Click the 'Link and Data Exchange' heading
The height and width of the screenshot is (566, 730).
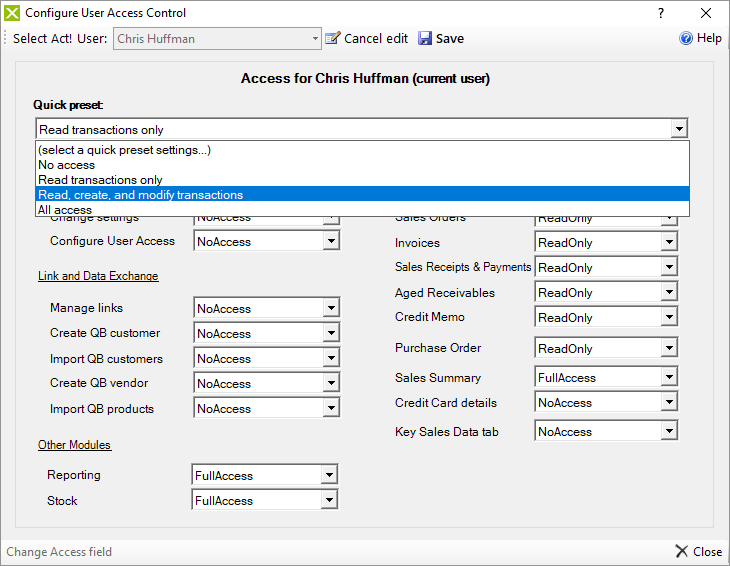98,276
